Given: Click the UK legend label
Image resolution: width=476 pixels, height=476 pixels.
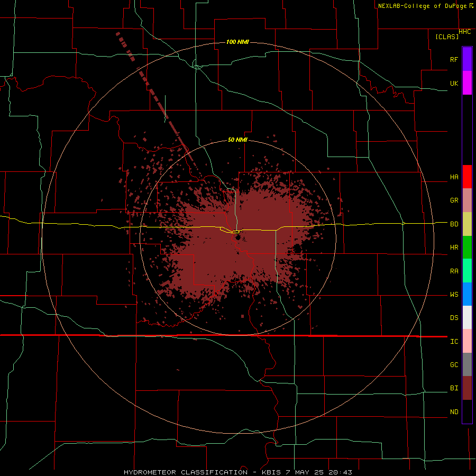Looking at the screenshot, I should click(454, 83).
